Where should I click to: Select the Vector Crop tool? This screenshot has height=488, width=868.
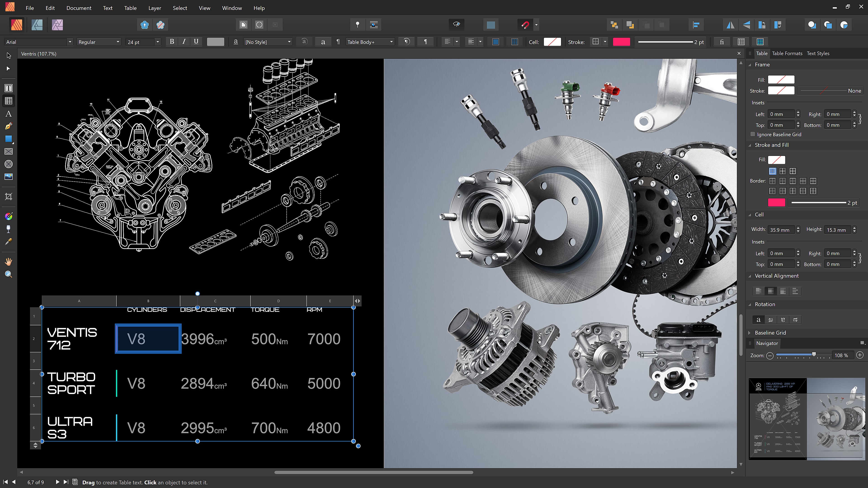tap(8, 196)
